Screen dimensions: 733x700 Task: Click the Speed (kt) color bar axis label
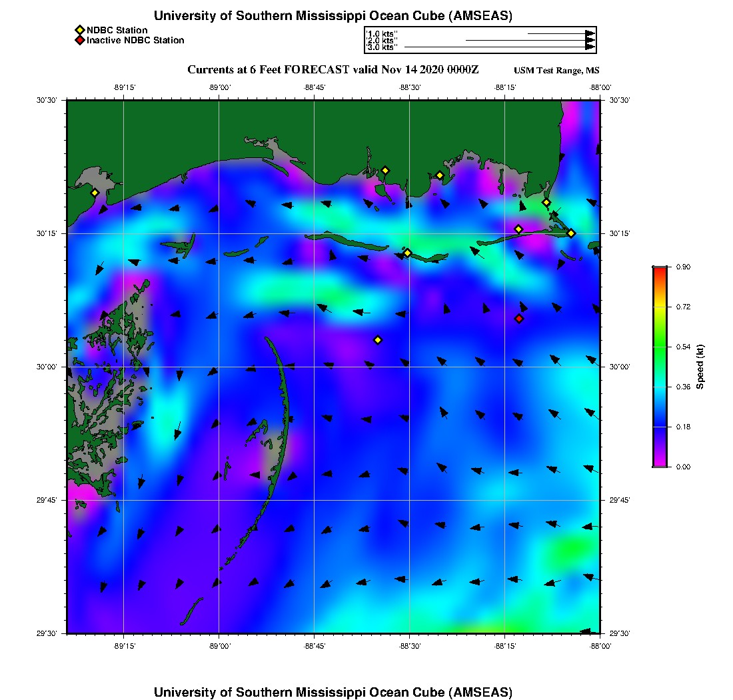coord(700,367)
